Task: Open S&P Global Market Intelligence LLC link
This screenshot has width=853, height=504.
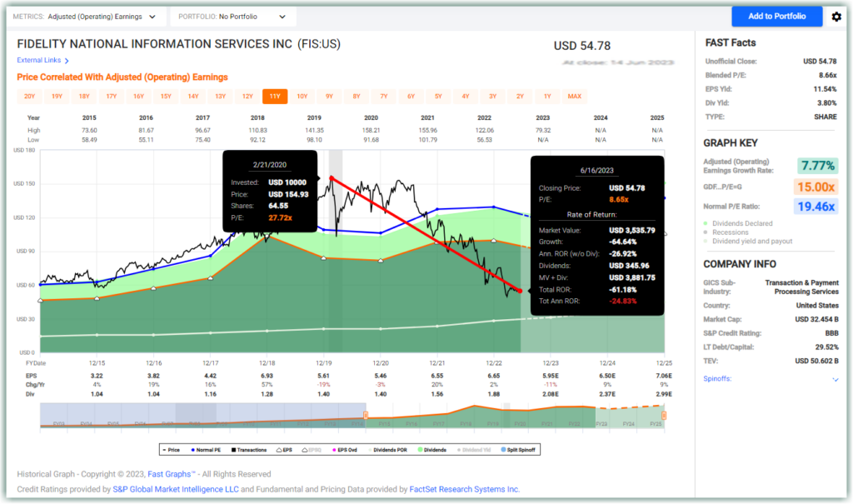Action: click(x=176, y=489)
